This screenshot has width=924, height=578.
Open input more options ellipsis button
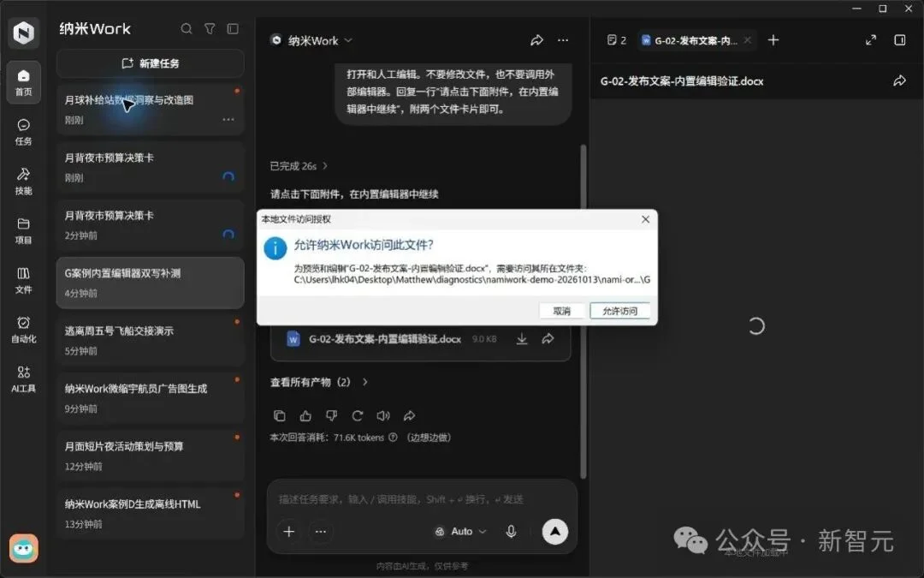tap(321, 532)
